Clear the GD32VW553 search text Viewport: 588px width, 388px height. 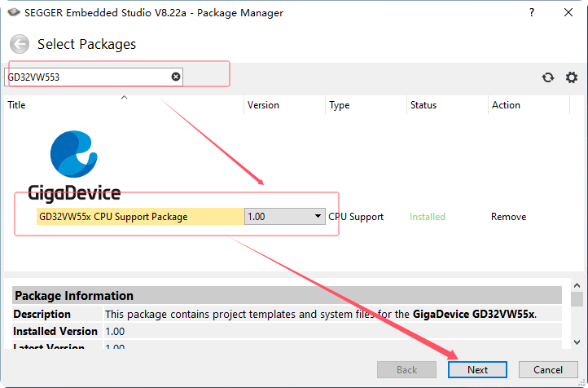coord(175,77)
